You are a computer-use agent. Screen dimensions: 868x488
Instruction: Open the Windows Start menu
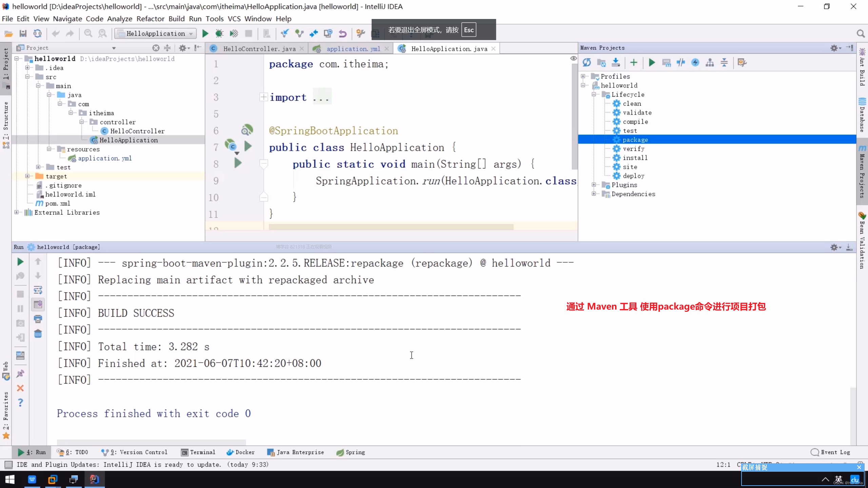pos(10,479)
